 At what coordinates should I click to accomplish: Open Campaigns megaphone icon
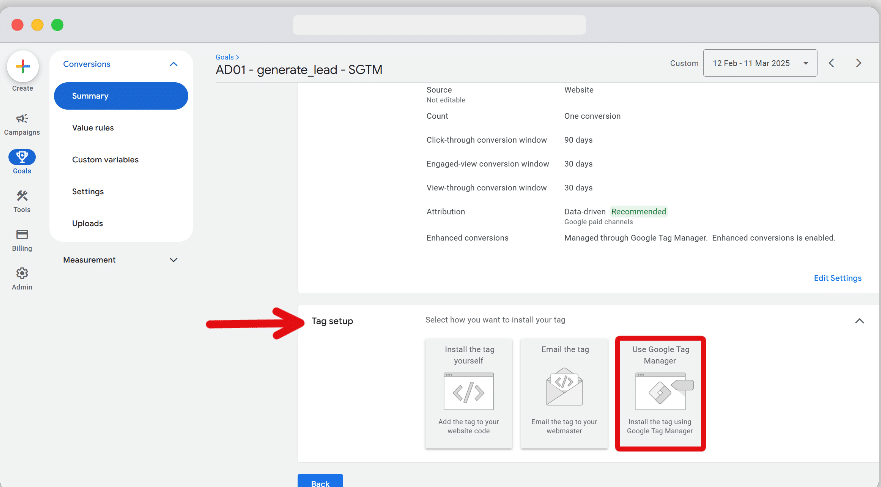(x=22, y=119)
